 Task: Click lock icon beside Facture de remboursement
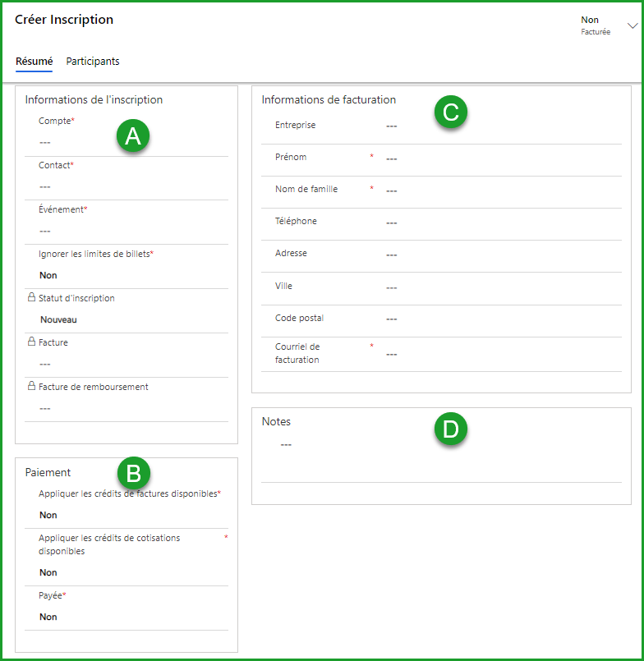tap(30, 387)
